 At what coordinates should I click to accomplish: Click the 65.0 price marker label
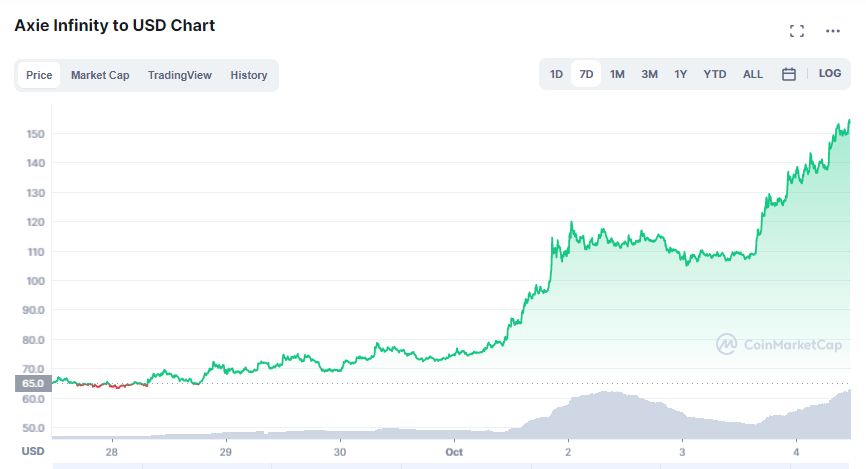pyautogui.click(x=33, y=383)
